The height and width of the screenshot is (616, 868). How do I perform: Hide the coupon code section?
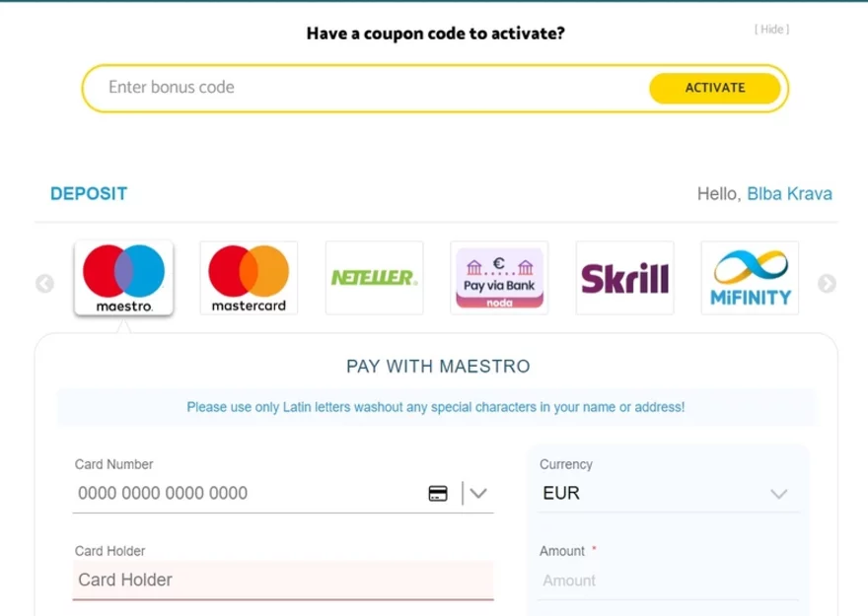tap(771, 30)
